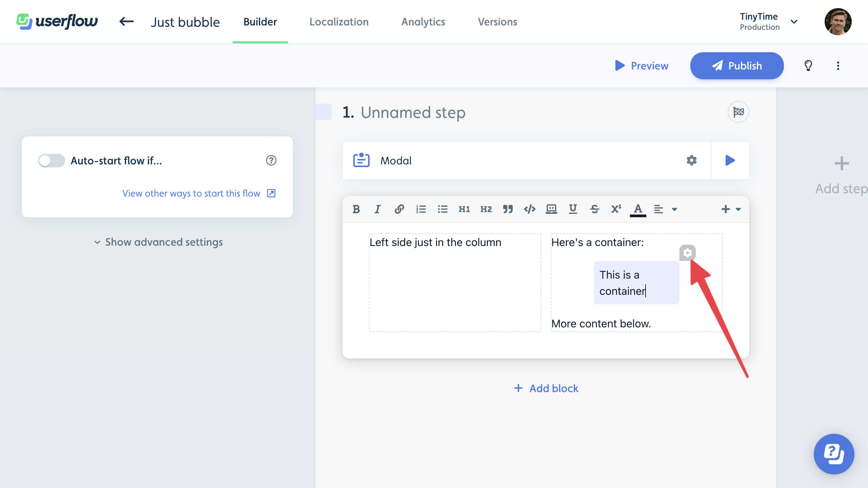Go back using the left arrow
The width and height of the screenshot is (868, 488).
126,22
